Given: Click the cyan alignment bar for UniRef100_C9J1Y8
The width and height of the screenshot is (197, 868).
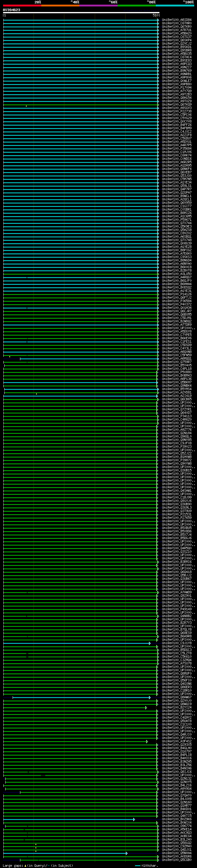Looking at the screenshot, I should [77, 644].
